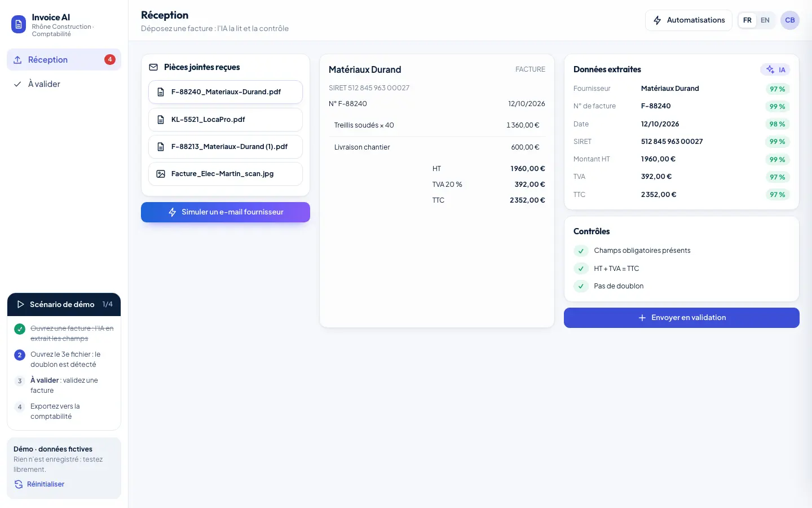Switch language to FR

(x=747, y=20)
